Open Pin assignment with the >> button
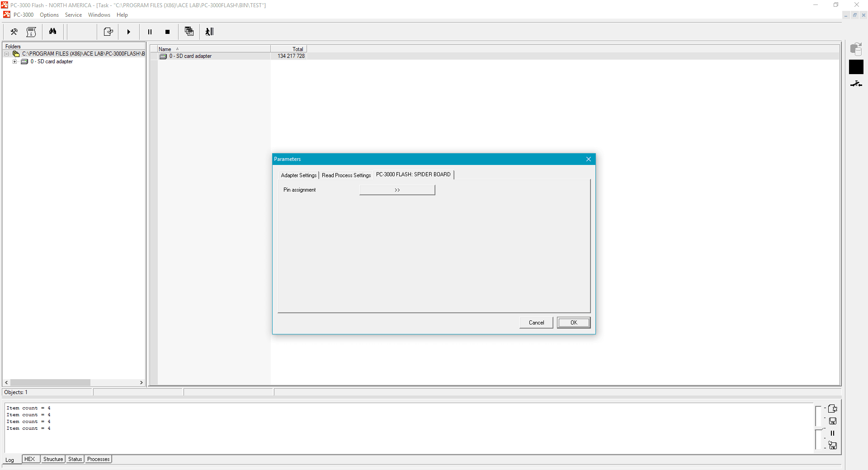The width and height of the screenshot is (868, 470). pos(397,190)
